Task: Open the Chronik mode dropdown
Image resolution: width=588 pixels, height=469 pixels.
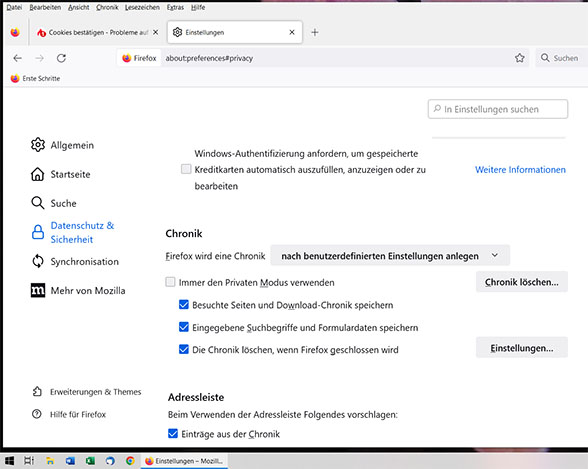Action: click(390, 256)
